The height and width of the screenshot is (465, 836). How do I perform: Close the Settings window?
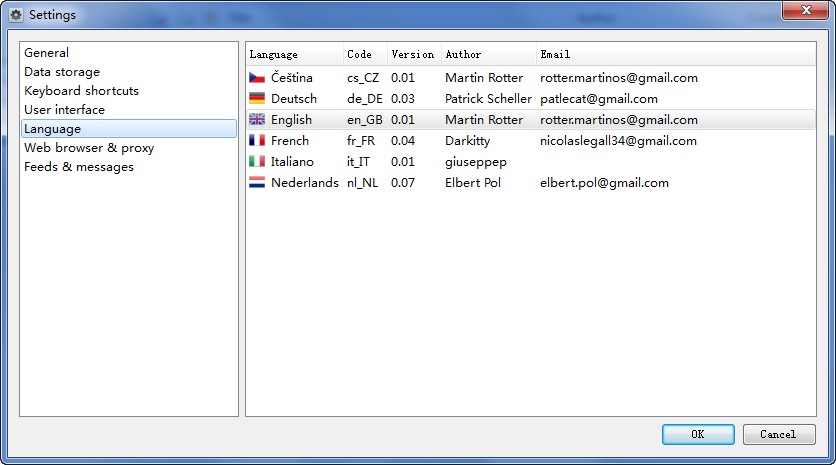pos(806,10)
